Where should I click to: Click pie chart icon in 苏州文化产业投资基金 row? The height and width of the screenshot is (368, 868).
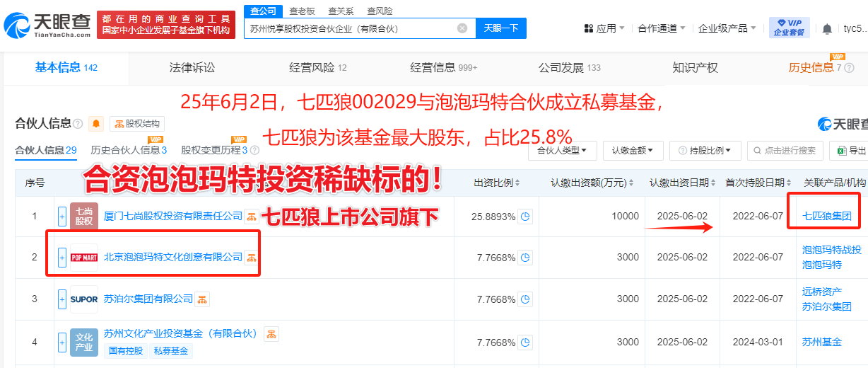pos(525,343)
